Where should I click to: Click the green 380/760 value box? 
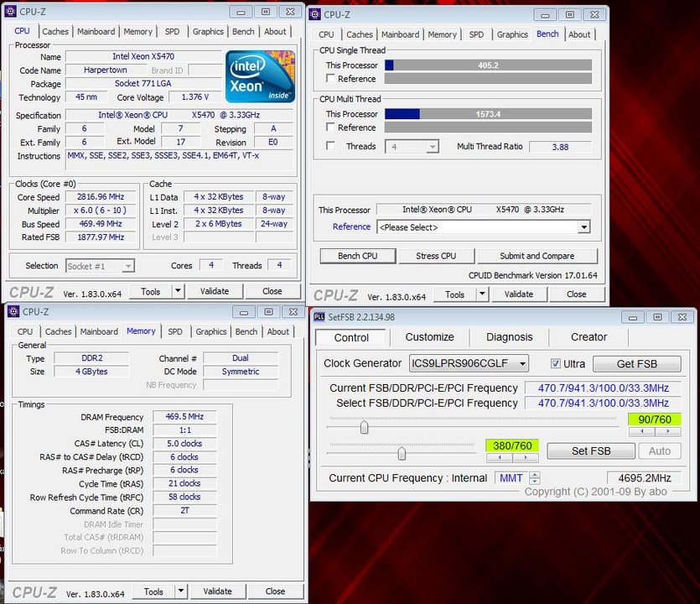512,445
